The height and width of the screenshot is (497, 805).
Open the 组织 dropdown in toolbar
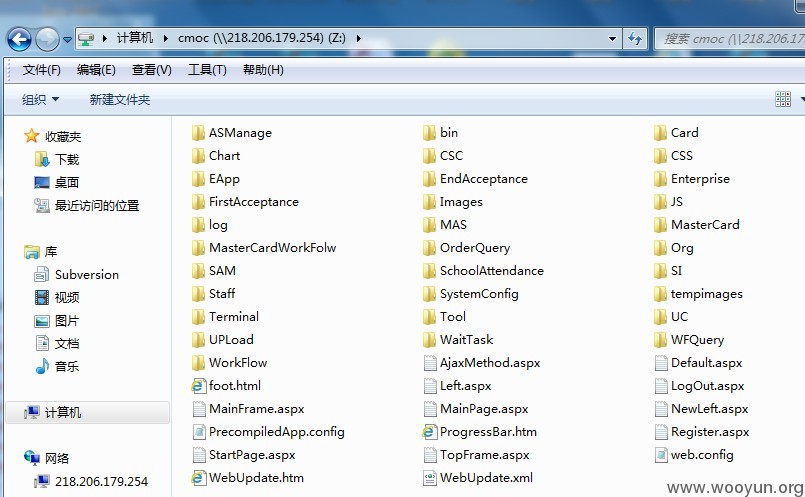pyautogui.click(x=40, y=100)
